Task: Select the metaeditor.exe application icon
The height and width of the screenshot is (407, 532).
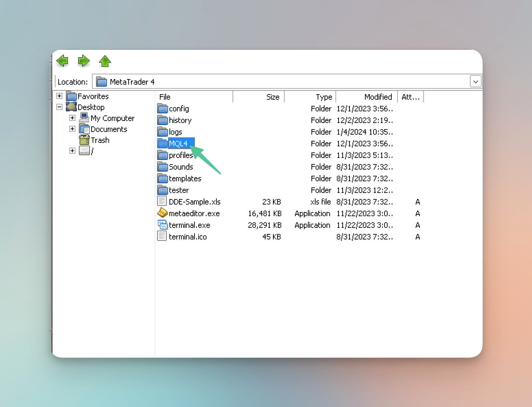Action: coord(163,213)
